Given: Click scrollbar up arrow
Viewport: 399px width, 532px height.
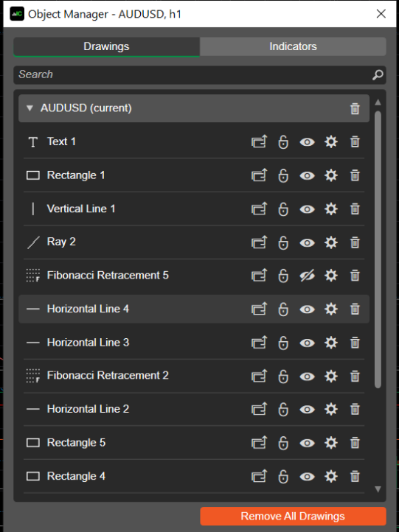Looking at the screenshot, I should (378, 102).
